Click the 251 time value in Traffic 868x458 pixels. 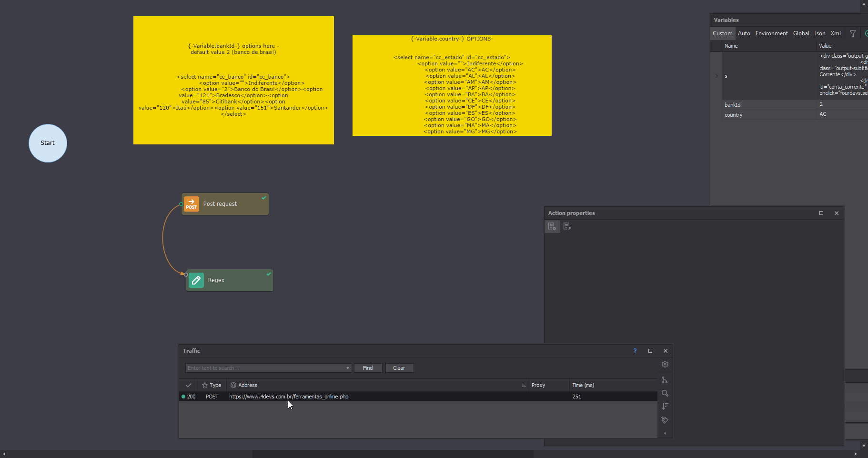(576, 397)
